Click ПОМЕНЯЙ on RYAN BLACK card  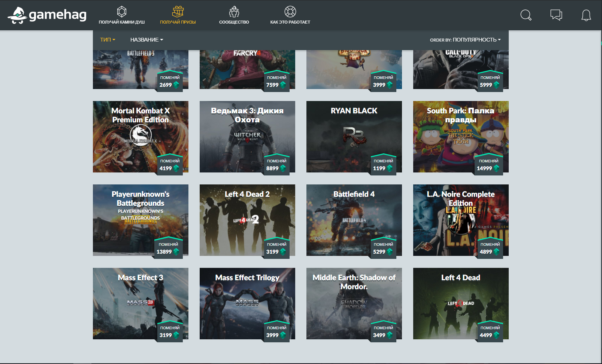(x=384, y=161)
